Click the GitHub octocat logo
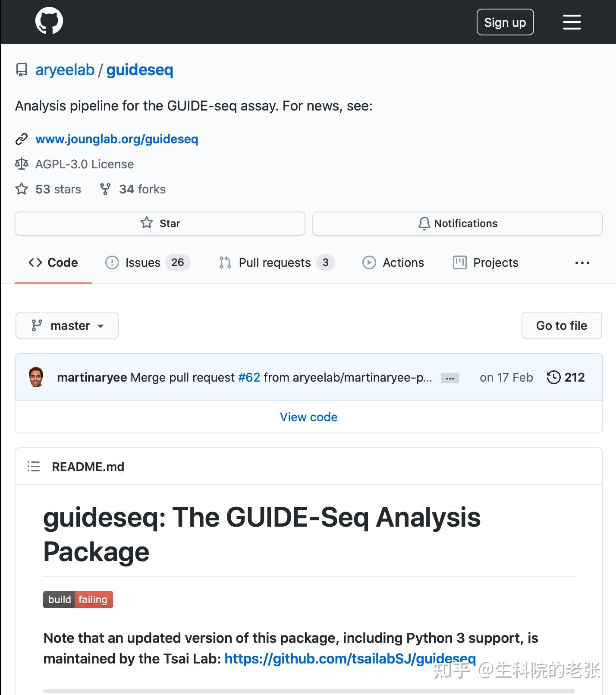The width and height of the screenshot is (616, 695). coord(49,21)
